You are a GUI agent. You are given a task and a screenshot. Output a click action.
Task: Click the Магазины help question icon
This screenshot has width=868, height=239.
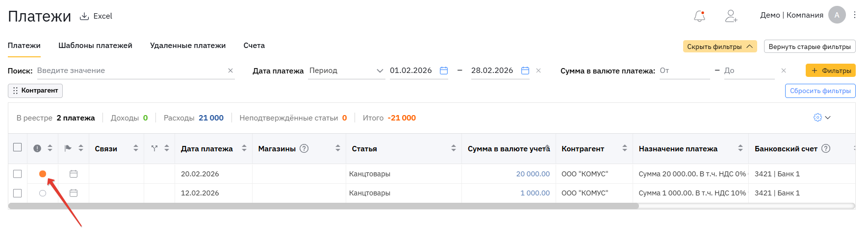click(x=304, y=148)
